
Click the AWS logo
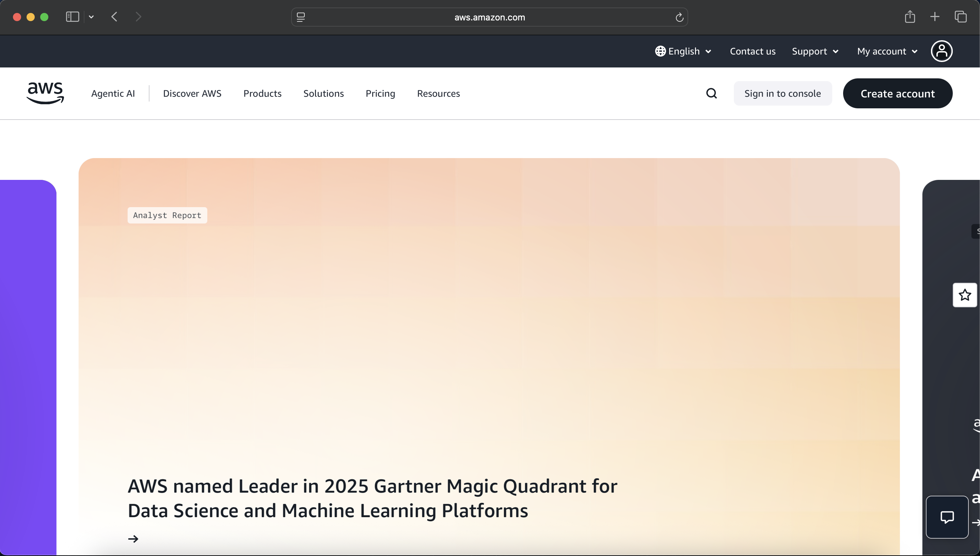click(x=45, y=93)
